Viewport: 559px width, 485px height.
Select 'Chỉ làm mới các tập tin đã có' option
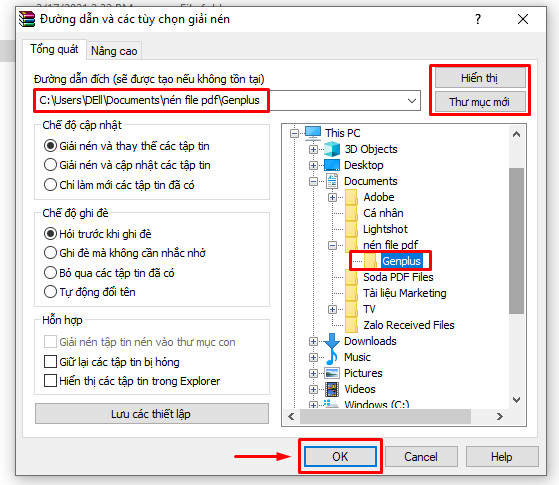50,185
